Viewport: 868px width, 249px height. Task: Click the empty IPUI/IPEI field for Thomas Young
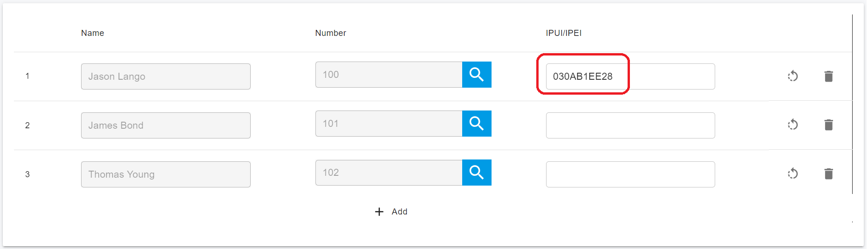(x=630, y=174)
